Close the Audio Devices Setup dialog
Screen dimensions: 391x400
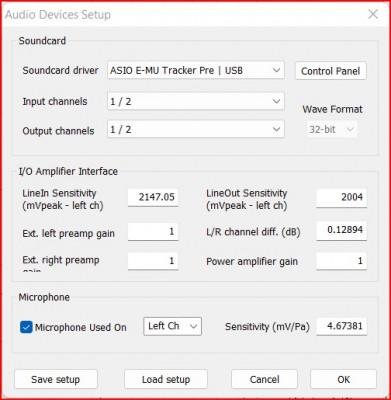pyautogui.click(x=373, y=14)
